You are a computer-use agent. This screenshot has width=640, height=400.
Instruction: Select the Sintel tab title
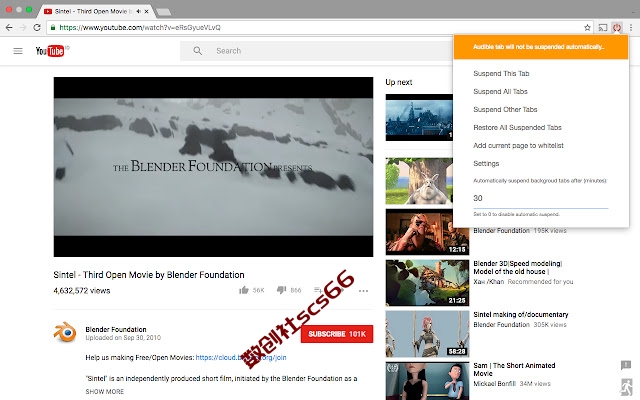coord(91,11)
